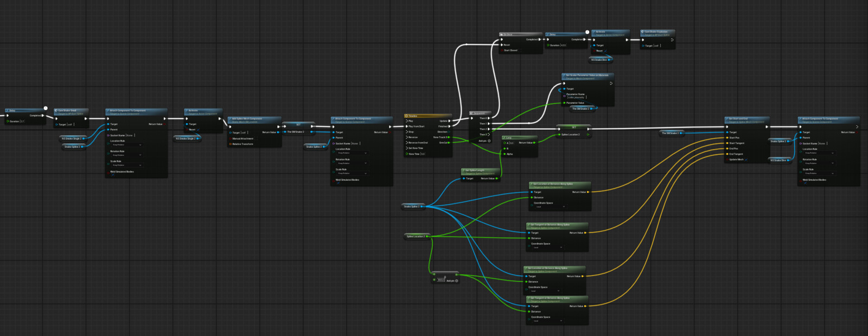The height and width of the screenshot is (336, 868).
Task: Open Rotation Rule dropdown on middle Attach Component node
Action: point(352,163)
